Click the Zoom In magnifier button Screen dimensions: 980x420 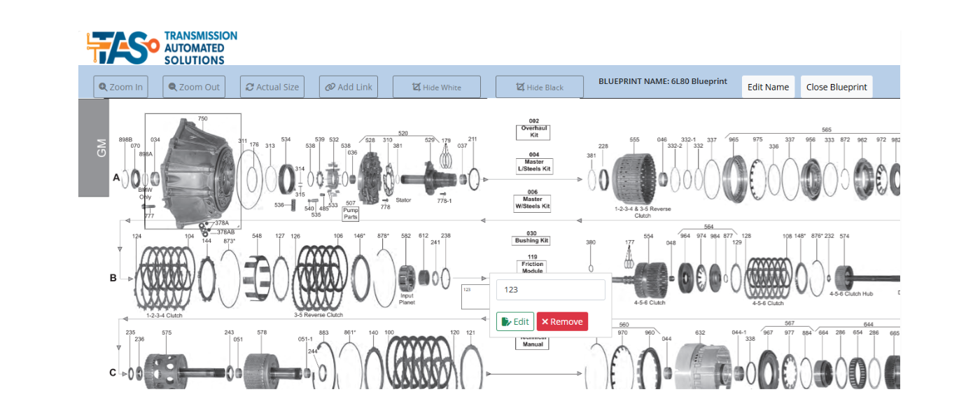pos(120,87)
